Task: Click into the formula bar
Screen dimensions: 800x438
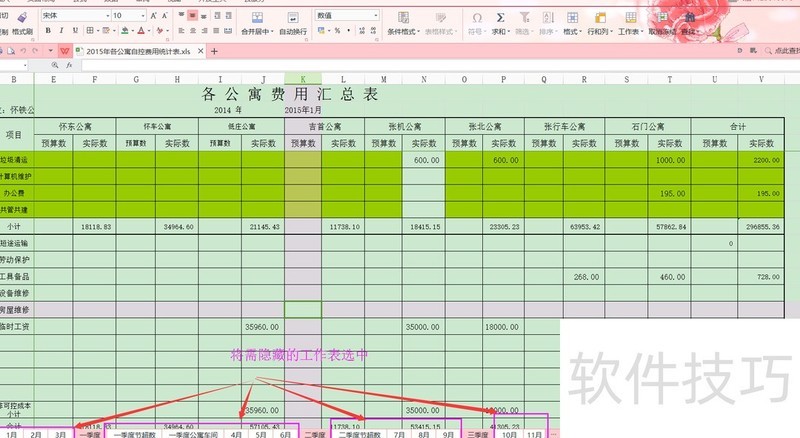Action: coord(439,65)
